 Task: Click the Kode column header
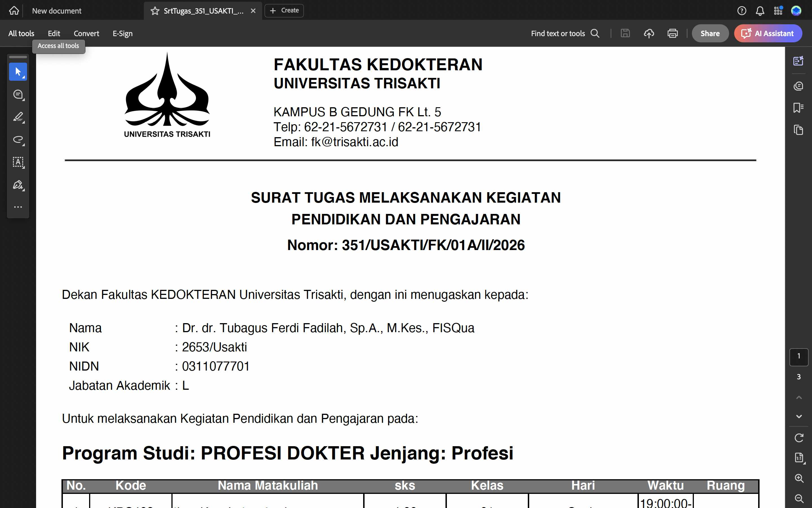coord(131,485)
